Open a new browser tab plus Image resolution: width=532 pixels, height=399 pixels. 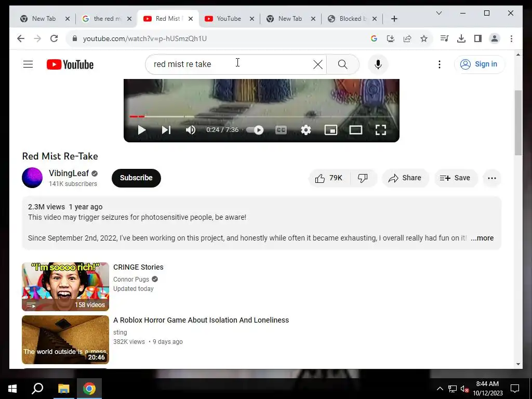pyautogui.click(x=394, y=19)
